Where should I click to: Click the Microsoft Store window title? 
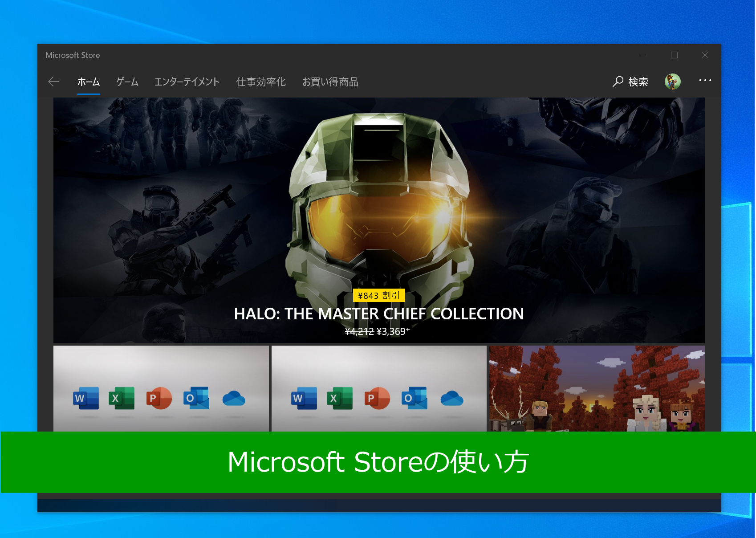[x=73, y=55]
